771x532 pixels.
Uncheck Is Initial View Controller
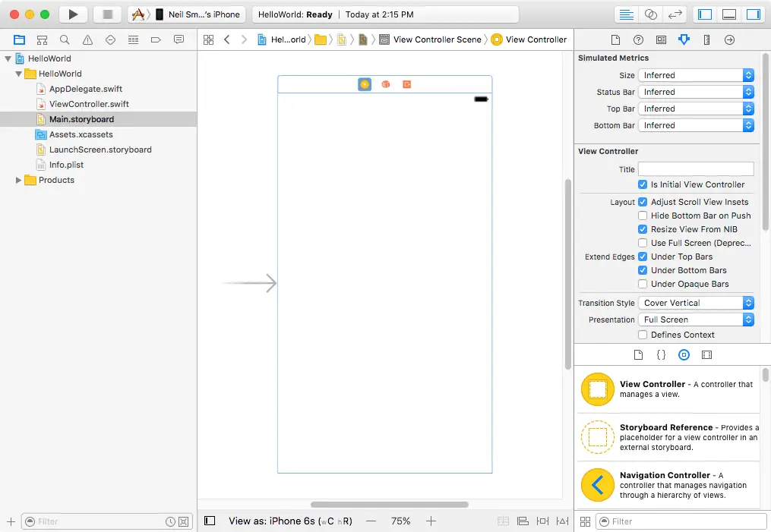(643, 184)
